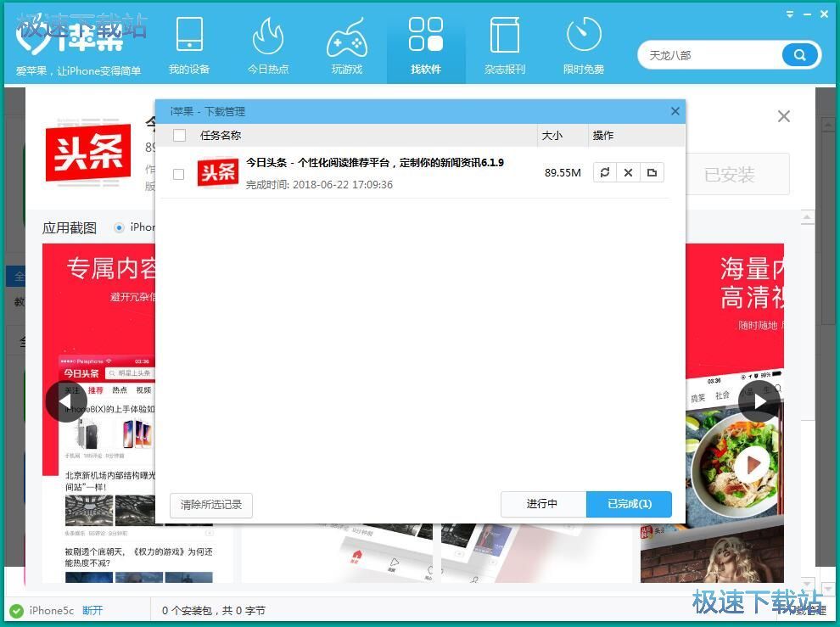Switch to the 已完成(1) tab
Viewport: 840px width, 627px height.
point(630,504)
